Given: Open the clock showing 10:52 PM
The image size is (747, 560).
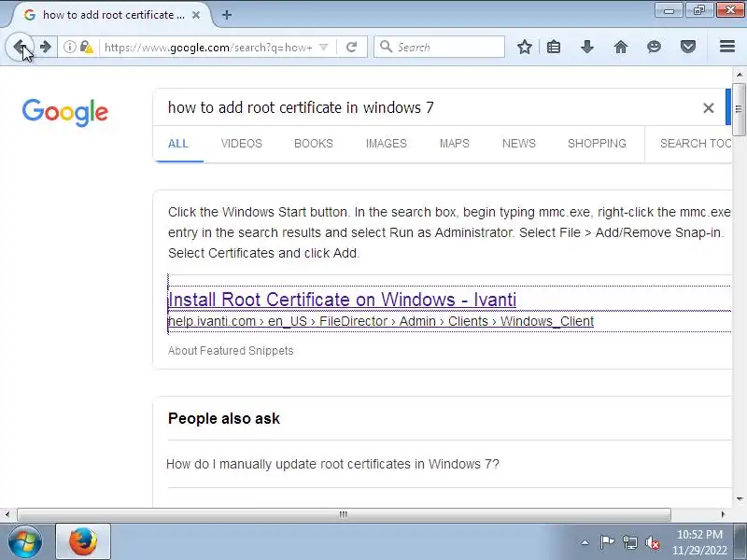Looking at the screenshot, I should [x=699, y=542].
